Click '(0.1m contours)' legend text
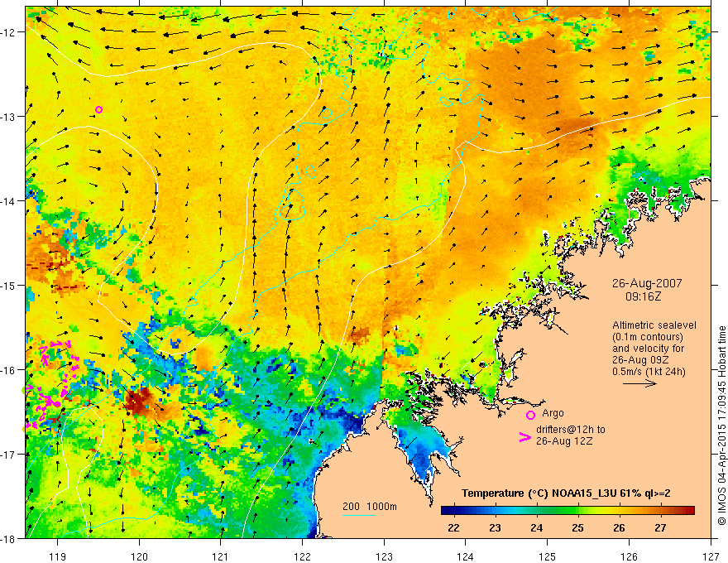 (x=647, y=337)
